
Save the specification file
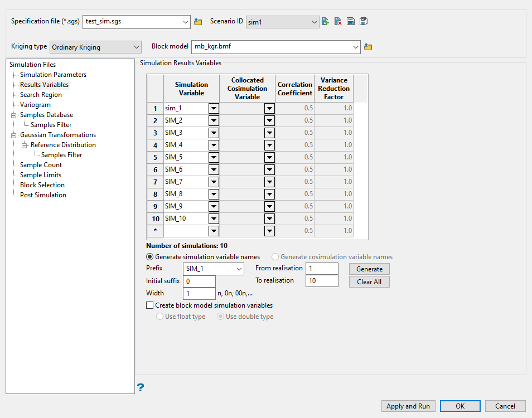351,21
